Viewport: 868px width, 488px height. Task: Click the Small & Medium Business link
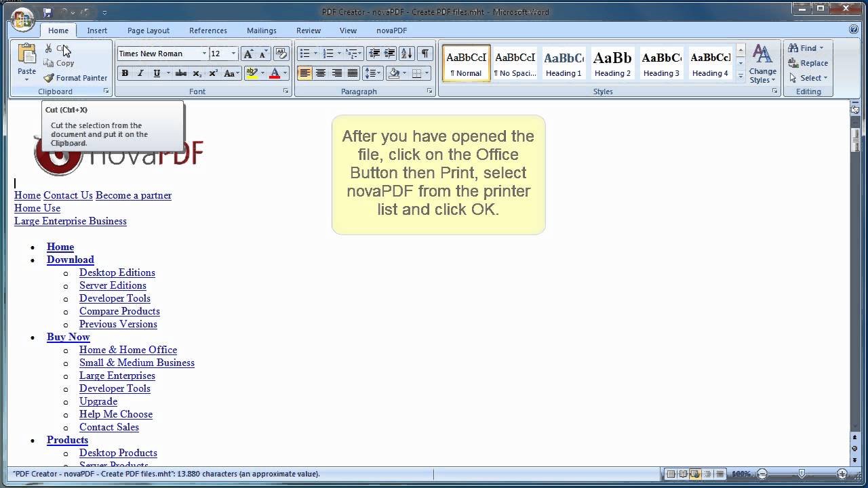click(137, 363)
